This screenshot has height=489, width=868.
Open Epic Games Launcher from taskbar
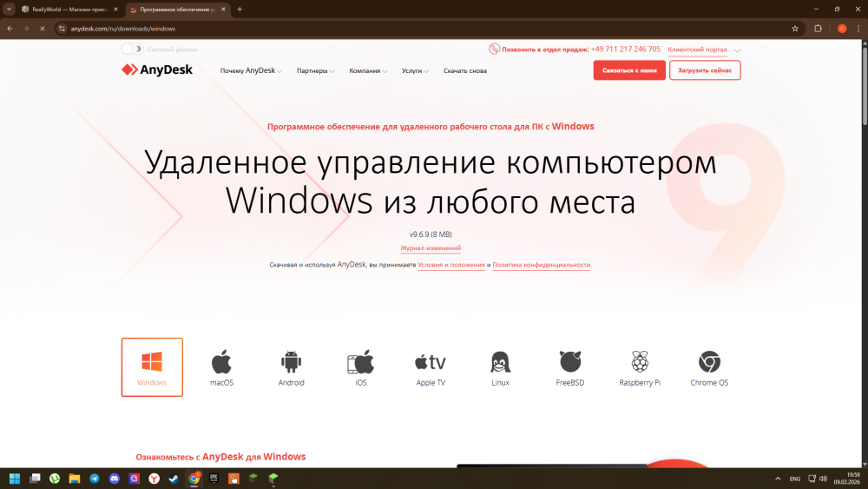[214, 479]
